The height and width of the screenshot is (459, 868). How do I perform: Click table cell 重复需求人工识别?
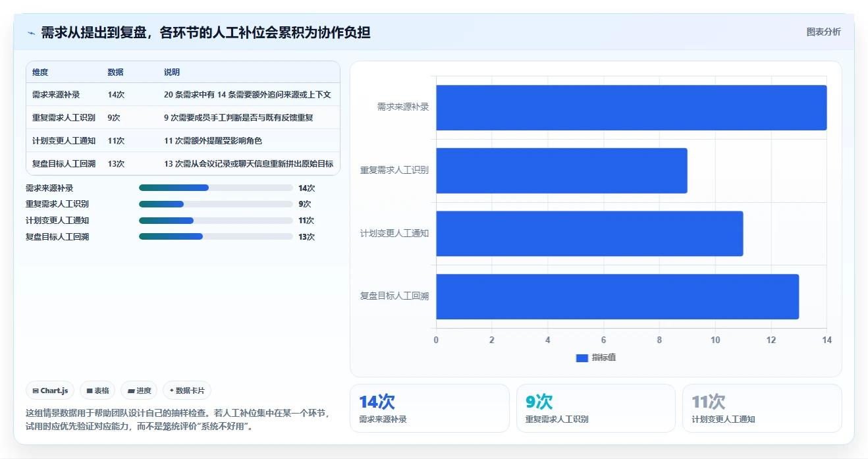point(64,118)
